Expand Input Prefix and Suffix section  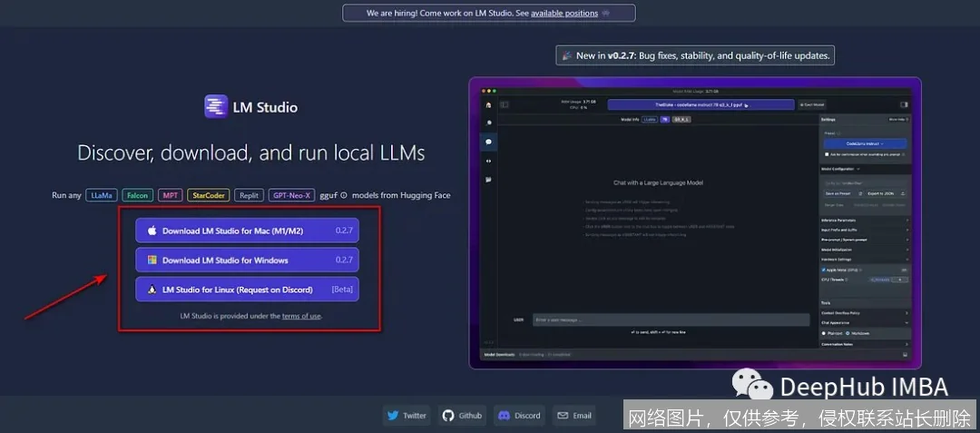tap(865, 230)
